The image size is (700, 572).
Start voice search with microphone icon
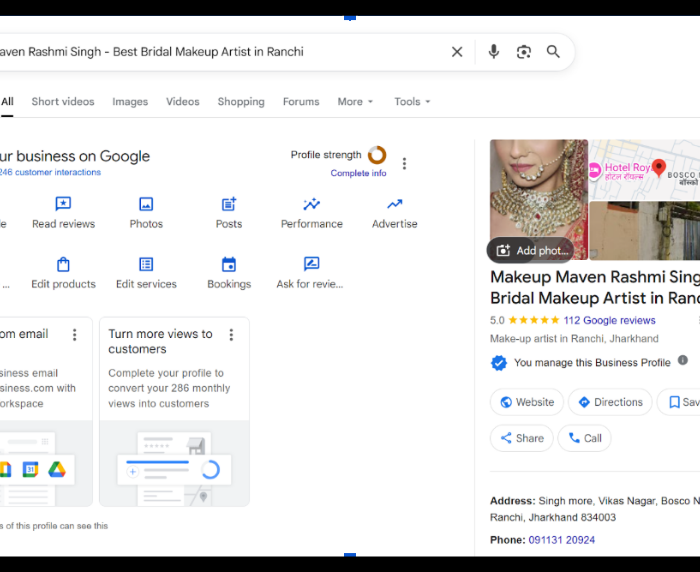coord(493,52)
